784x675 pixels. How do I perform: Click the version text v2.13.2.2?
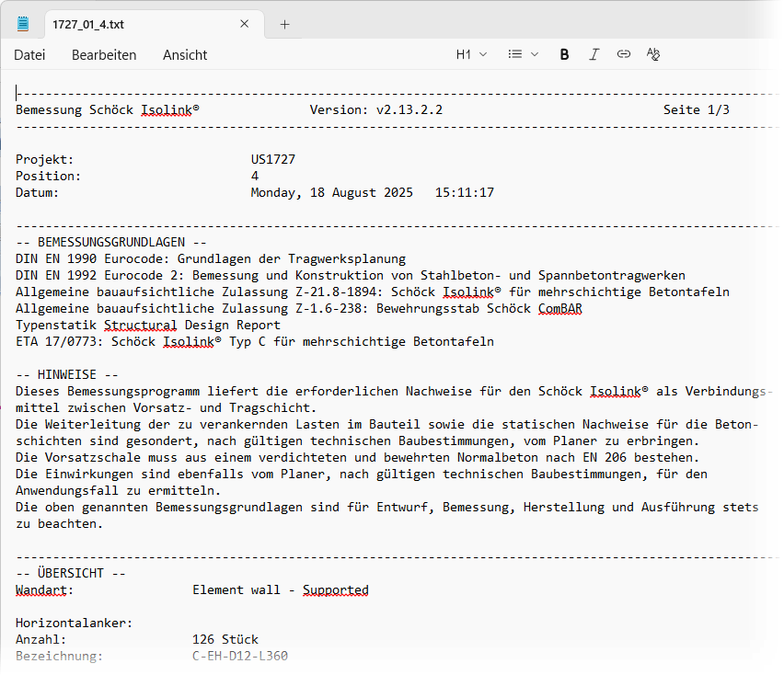pos(409,110)
